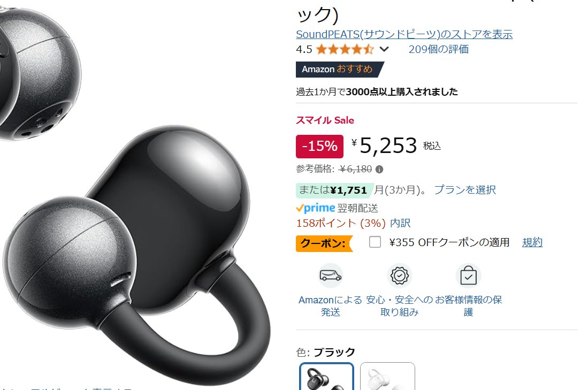The image size is (588, 390).
Task: Click the Amazonによる発送 text link
Action: pyautogui.click(x=330, y=306)
